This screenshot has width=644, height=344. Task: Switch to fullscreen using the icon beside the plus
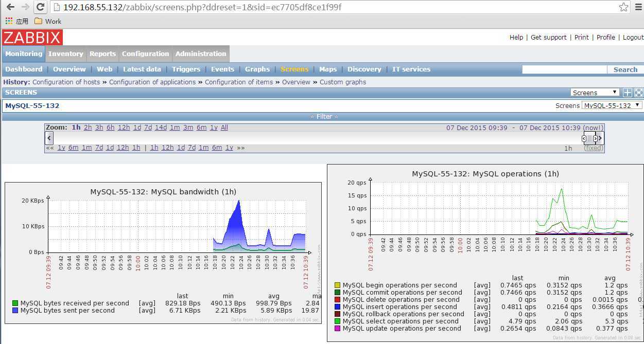tap(638, 93)
